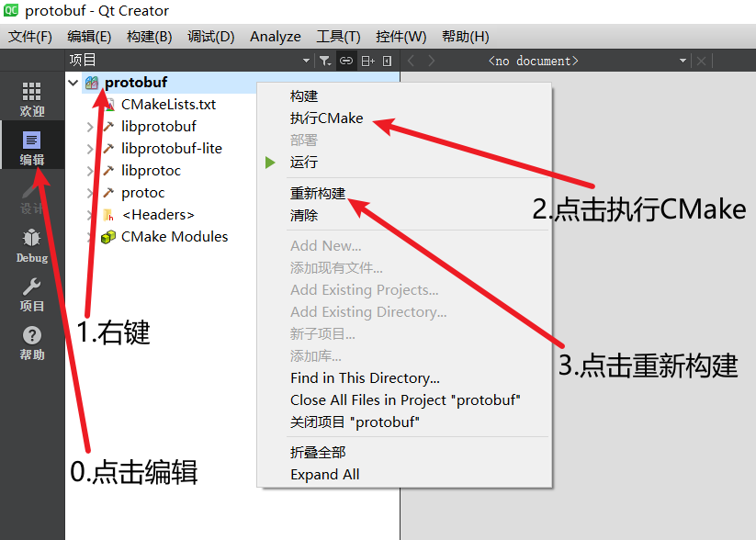
Task: Choose 关闭项目 "protobuf" from context menu
Action: pos(404,422)
